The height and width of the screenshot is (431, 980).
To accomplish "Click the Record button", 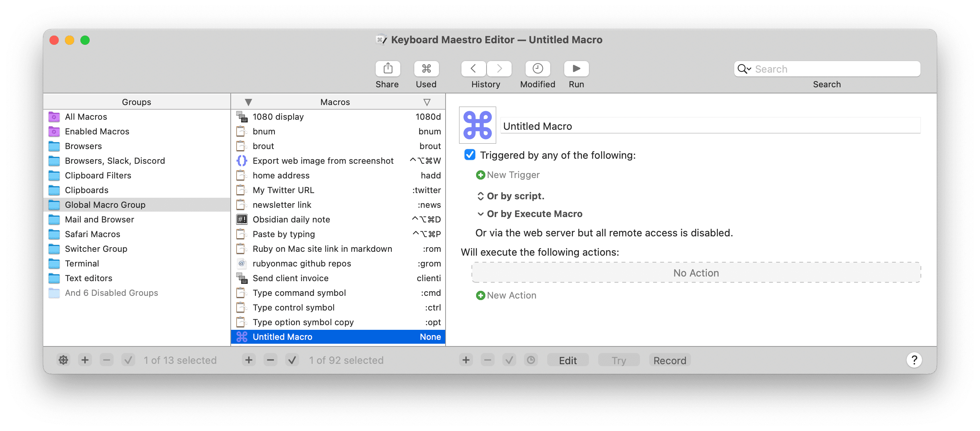I will point(670,360).
